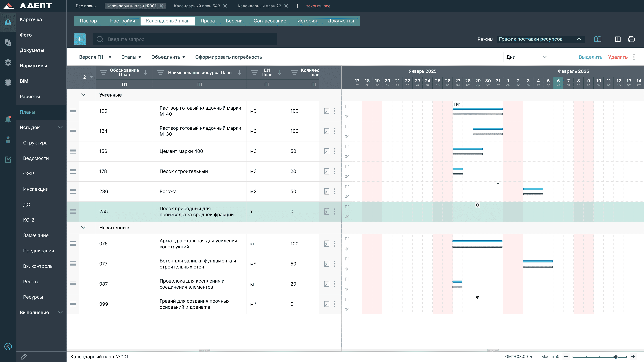Collapse the Не учтенные group
644x362 pixels.
tap(83, 228)
